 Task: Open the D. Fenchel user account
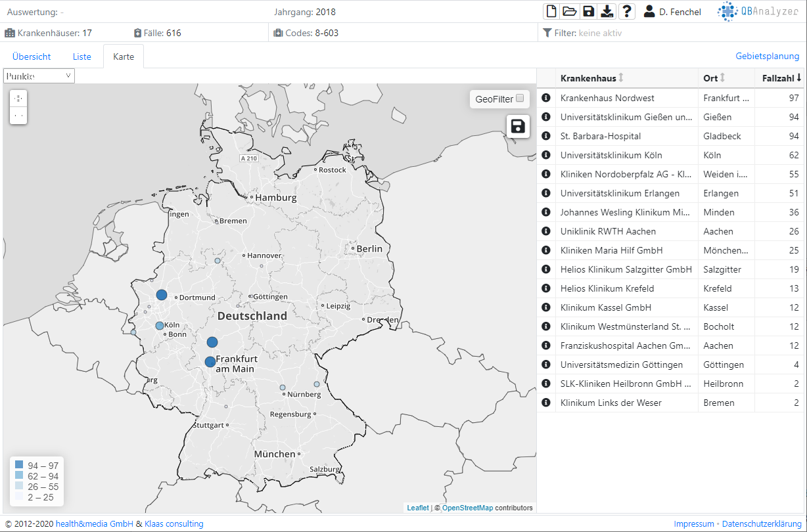(672, 12)
